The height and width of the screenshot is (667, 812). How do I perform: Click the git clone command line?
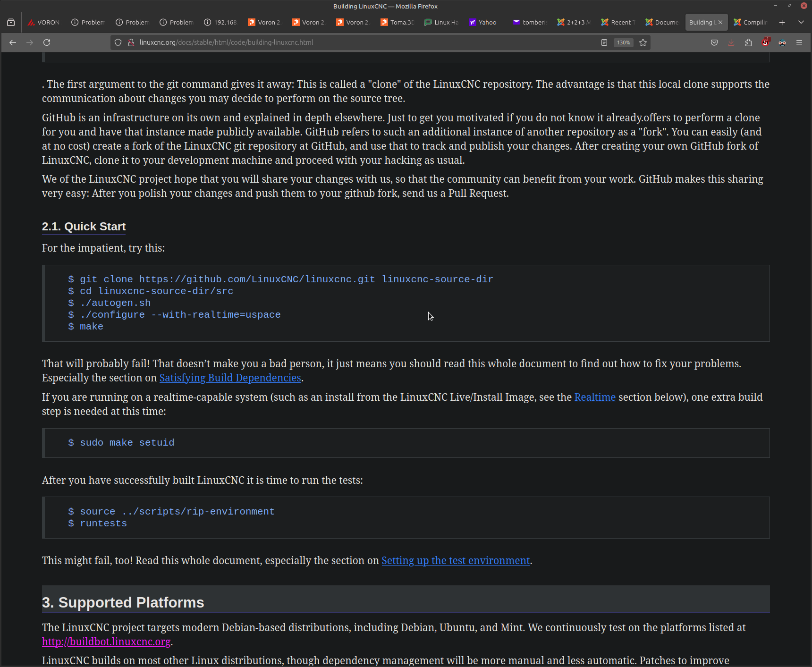tap(280, 279)
